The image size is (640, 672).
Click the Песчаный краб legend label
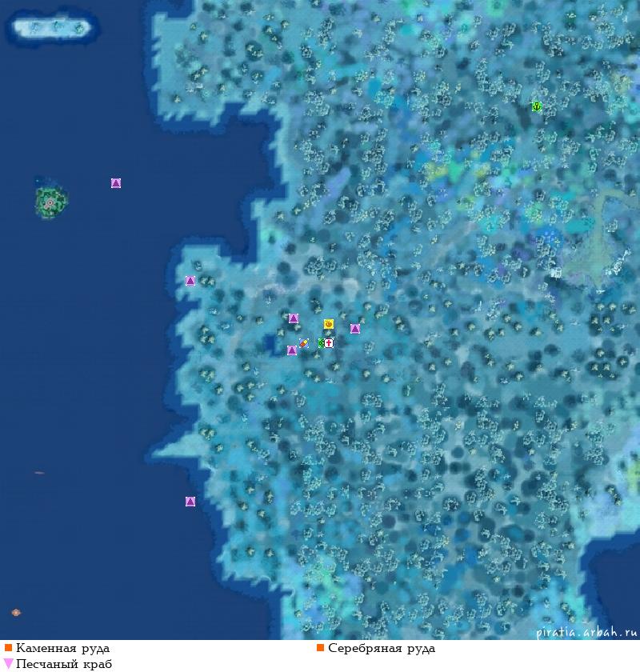pos(64,664)
